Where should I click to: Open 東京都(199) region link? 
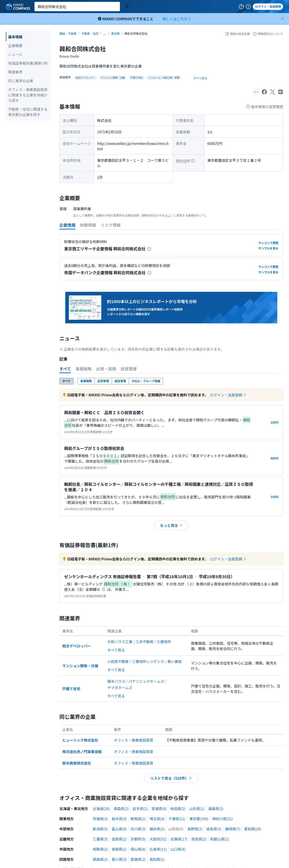click(x=199, y=819)
